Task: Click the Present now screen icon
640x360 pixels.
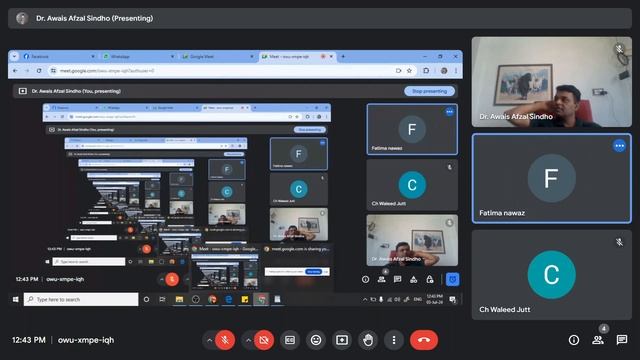Action: 342,340
